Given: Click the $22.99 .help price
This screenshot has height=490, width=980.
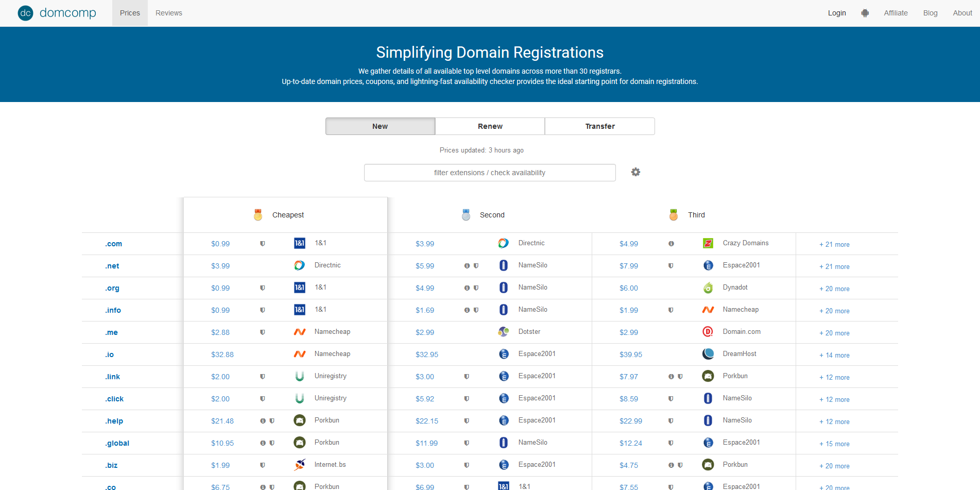Looking at the screenshot, I should [631, 421].
